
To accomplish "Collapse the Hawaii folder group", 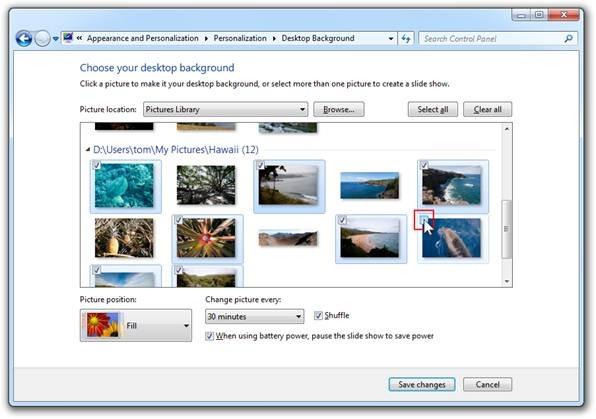I will pyautogui.click(x=87, y=150).
